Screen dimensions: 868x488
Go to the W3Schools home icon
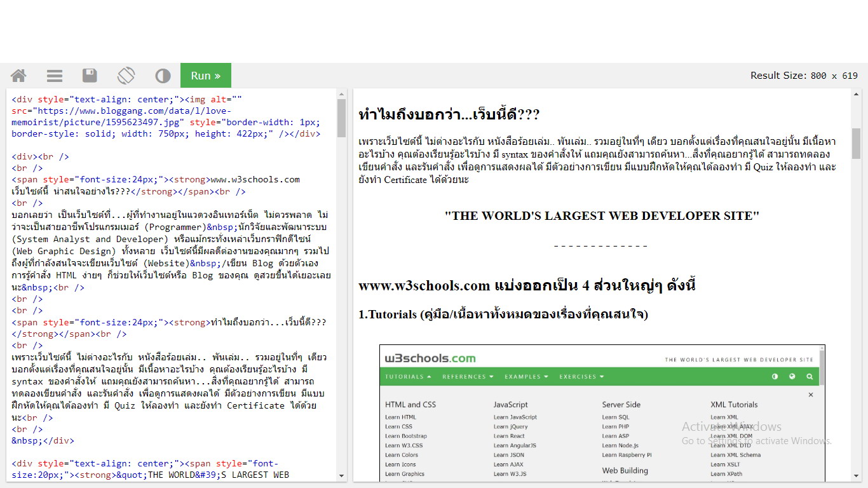pos(18,76)
